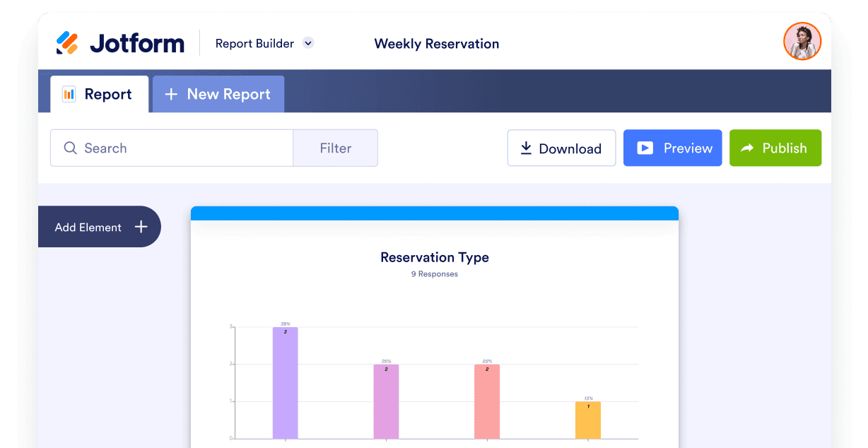Viewport: 868px width, 448px height.
Task: Click the Weekly Reservation title
Action: 436,43
